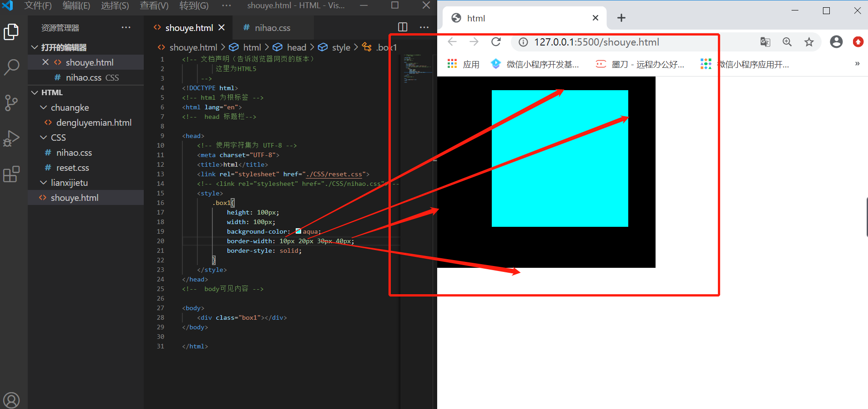
Task: Click line number 20 in the gutter
Action: pyautogui.click(x=160, y=241)
